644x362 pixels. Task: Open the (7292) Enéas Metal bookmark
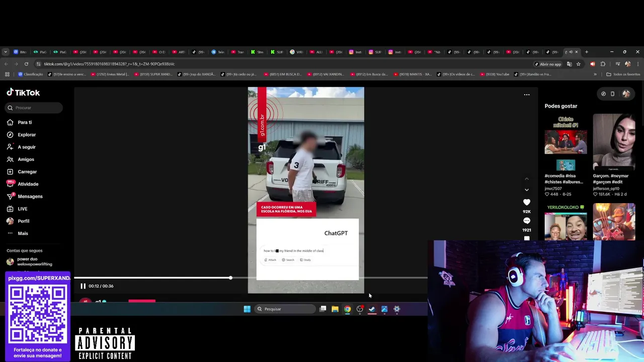[110, 74]
